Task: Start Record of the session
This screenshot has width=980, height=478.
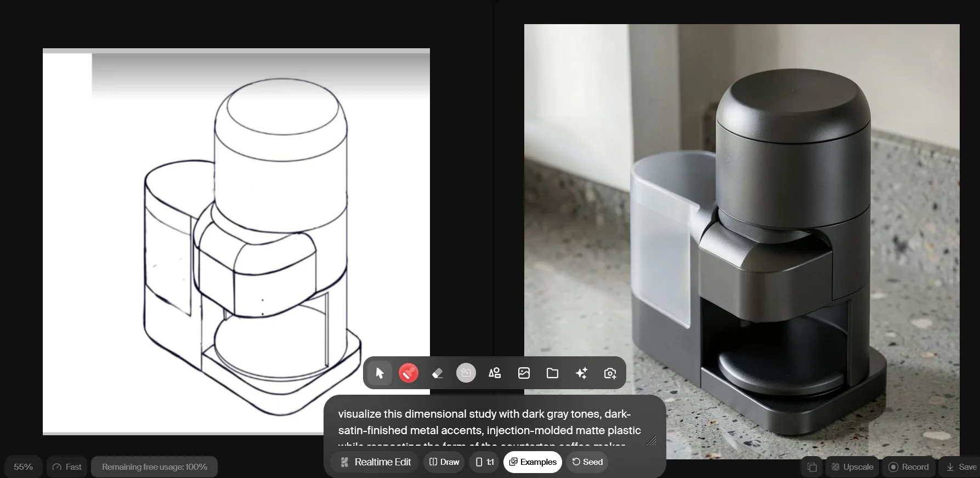Action: 908,467
